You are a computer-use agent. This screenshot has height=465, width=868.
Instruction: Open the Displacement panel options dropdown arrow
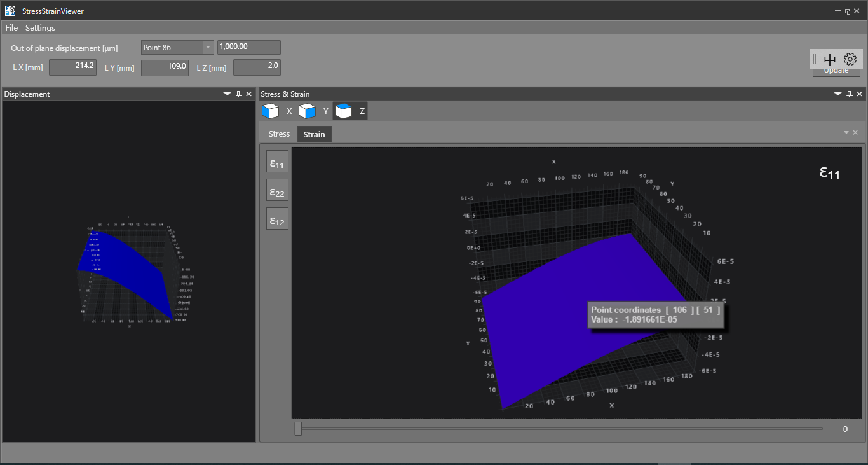pyautogui.click(x=227, y=94)
